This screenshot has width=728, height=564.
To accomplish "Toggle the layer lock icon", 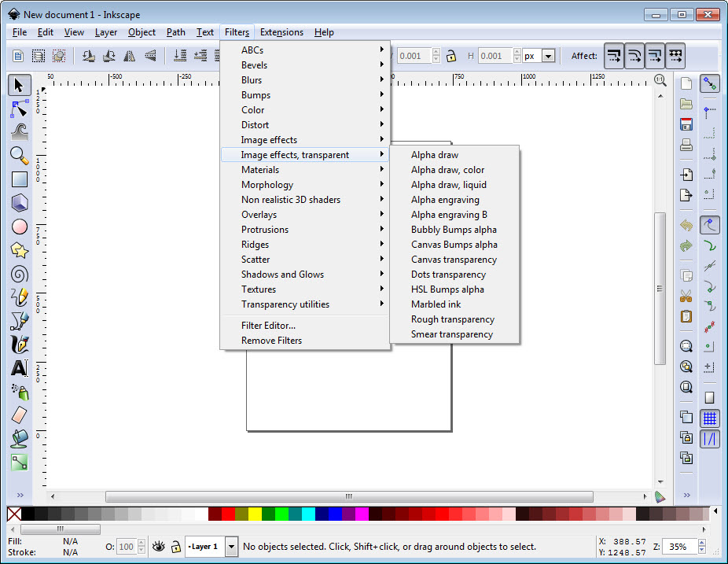I will pyautogui.click(x=175, y=547).
